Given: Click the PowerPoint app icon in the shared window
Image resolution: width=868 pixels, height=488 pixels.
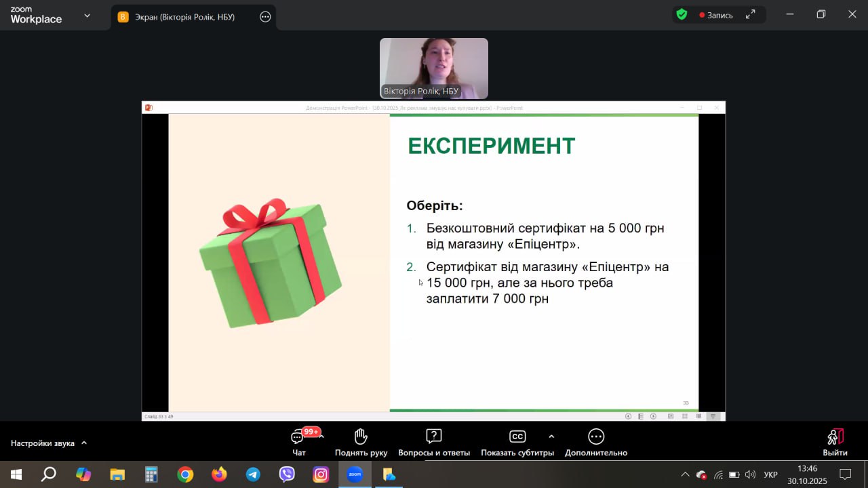Looking at the screenshot, I should click(149, 108).
